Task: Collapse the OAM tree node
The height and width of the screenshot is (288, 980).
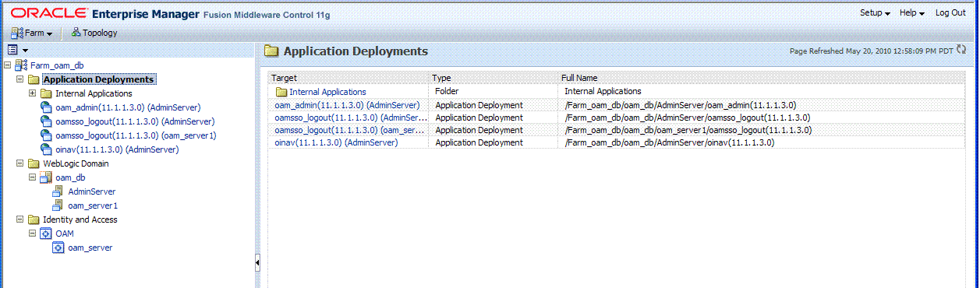Action: pyautogui.click(x=32, y=234)
